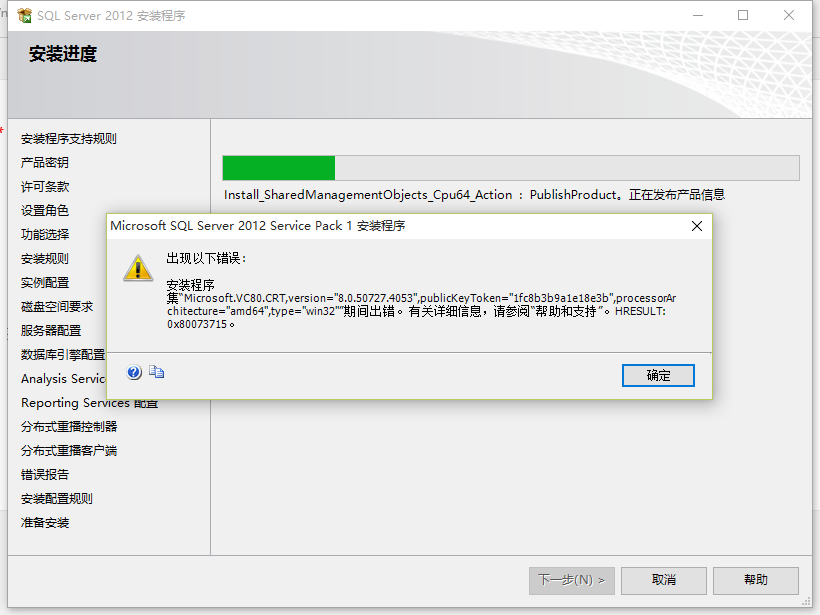820x615 pixels.
Task: Go to 准备安装 step
Action: point(45,523)
